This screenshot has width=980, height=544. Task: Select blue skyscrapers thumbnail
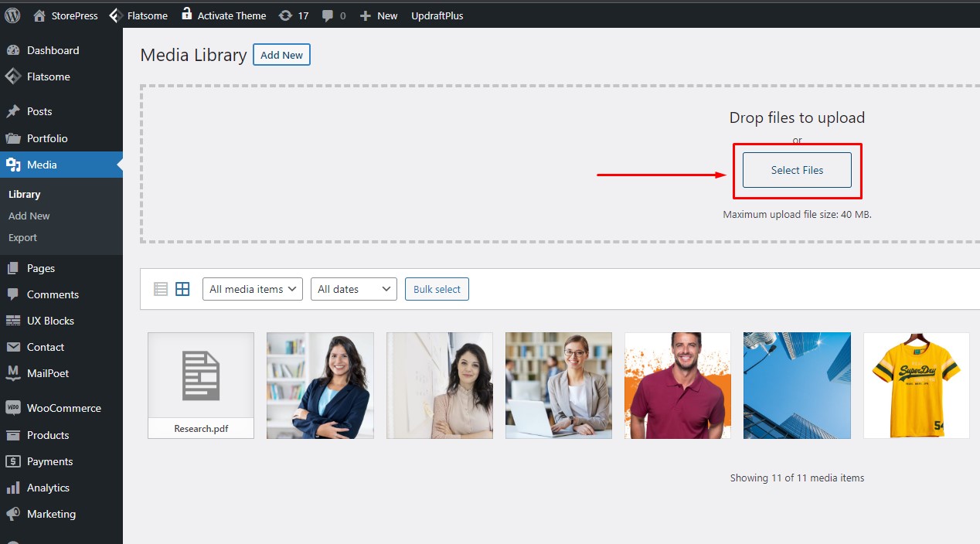(x=797, y=386)
